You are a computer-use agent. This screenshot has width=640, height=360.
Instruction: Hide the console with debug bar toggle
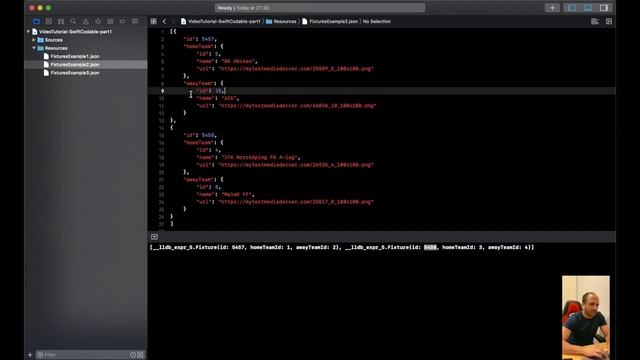[x=154, y=237]
